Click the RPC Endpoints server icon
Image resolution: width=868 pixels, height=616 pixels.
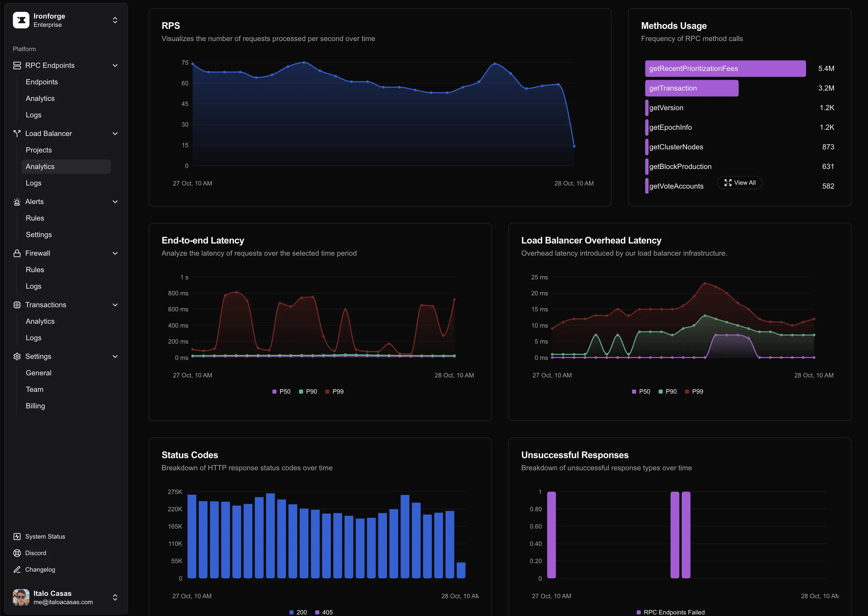(17, 66)
